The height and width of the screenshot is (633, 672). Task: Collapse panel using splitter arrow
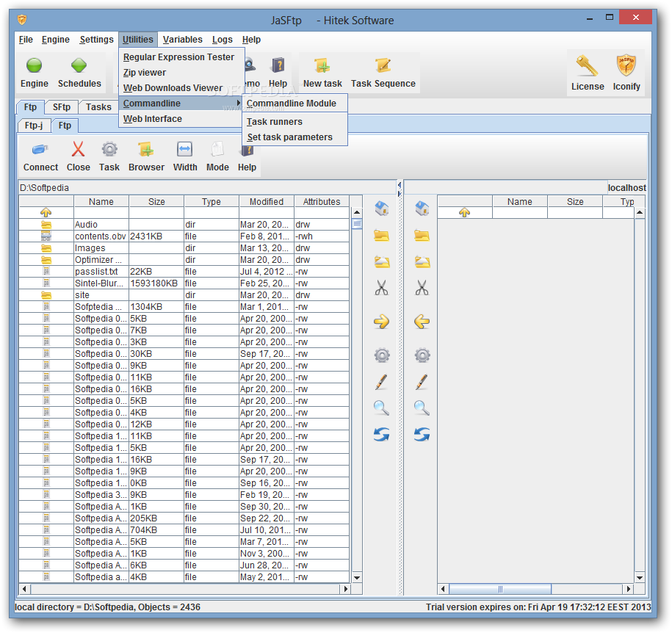pos(400,185)
